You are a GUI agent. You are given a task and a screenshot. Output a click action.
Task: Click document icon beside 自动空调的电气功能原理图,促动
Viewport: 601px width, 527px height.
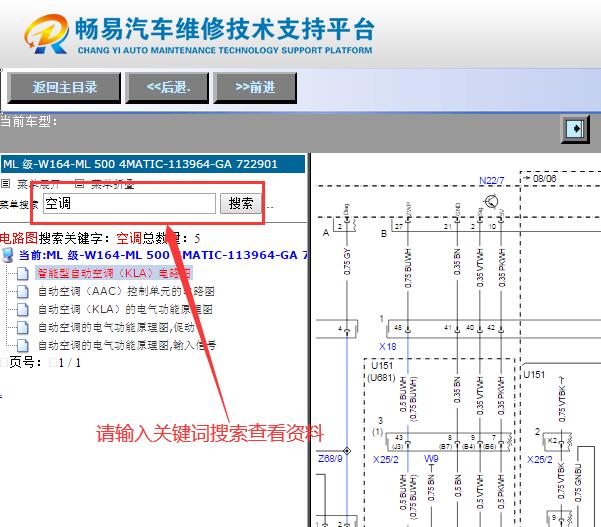(x=23, y=327)
